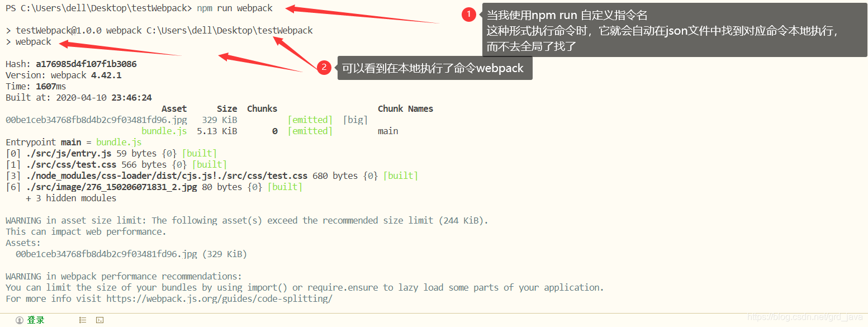Click 'WARNING in webpack performance recommendations' line
This screenshot has height=327, width=868.
coord(124,276)
